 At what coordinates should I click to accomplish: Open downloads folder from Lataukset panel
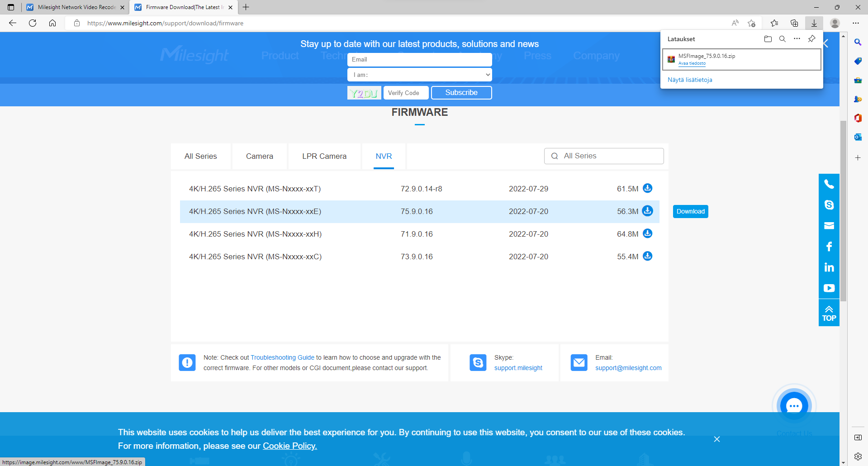[768, 39]
